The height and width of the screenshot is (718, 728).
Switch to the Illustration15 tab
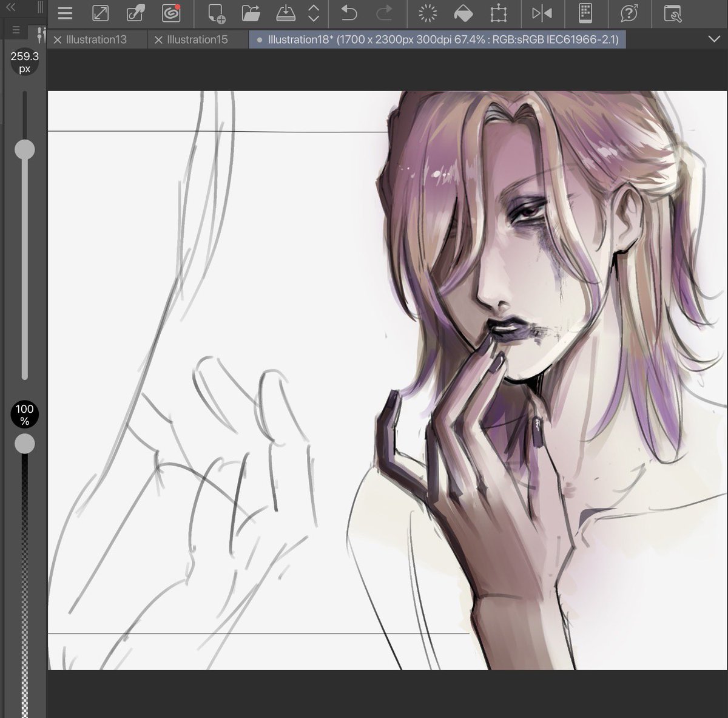197,39
